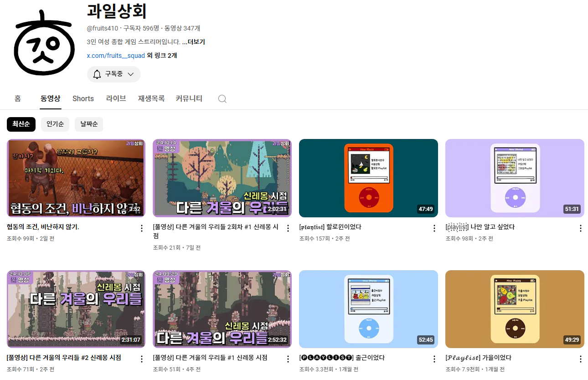Play the light blue music player thumbnail
This screenshot has width=588, height=380.
tap(368, 309)
